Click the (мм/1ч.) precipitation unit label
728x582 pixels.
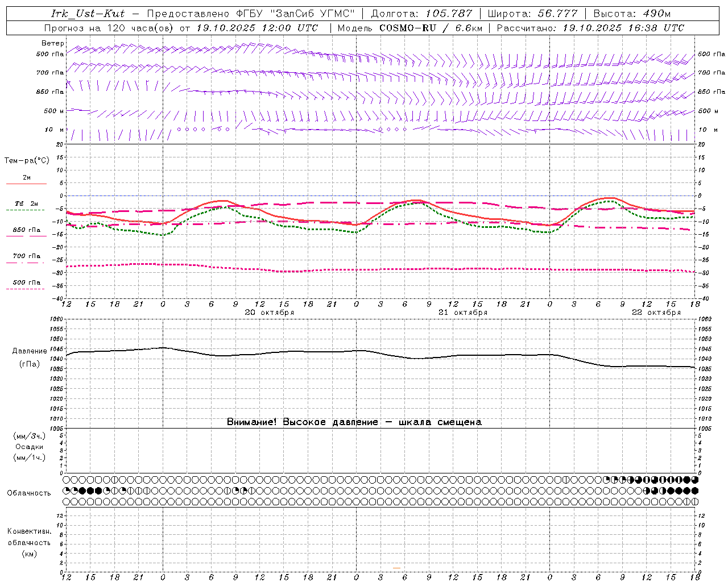(x=30, y=458)
